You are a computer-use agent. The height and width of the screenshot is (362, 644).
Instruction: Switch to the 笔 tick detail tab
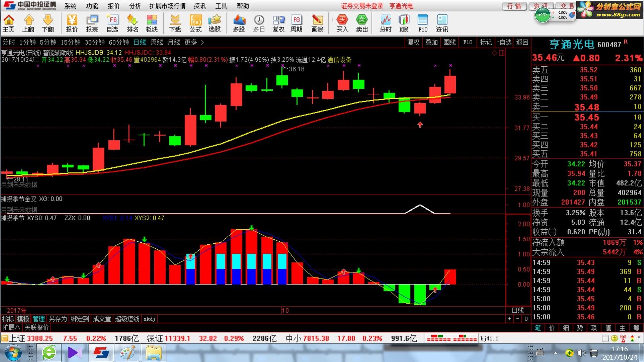coord(538,328)
